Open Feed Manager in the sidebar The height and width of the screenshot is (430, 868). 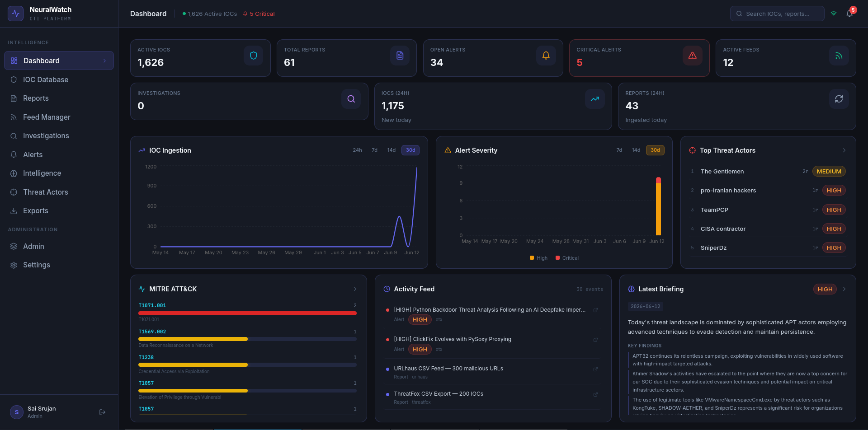[x=59, y=117]
